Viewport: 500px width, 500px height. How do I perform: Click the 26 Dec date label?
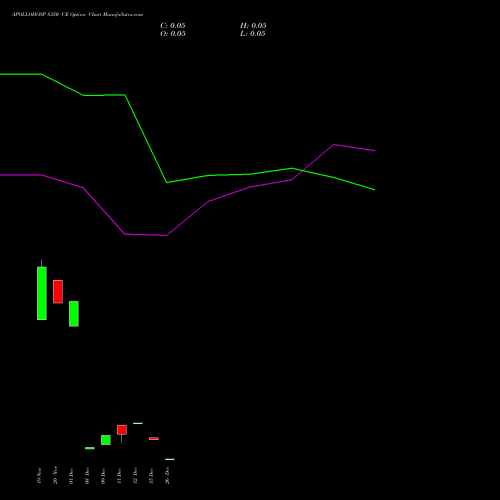[167, 476]
